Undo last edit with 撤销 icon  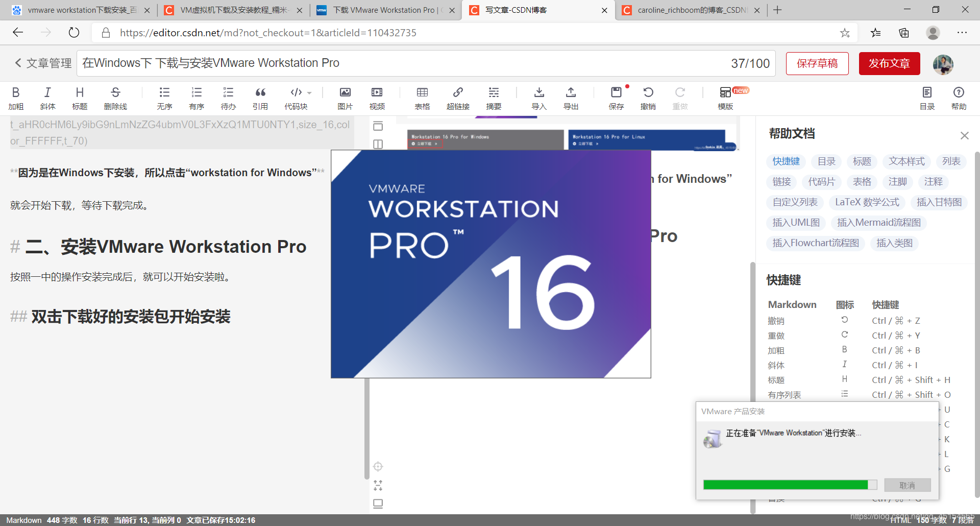648,98
